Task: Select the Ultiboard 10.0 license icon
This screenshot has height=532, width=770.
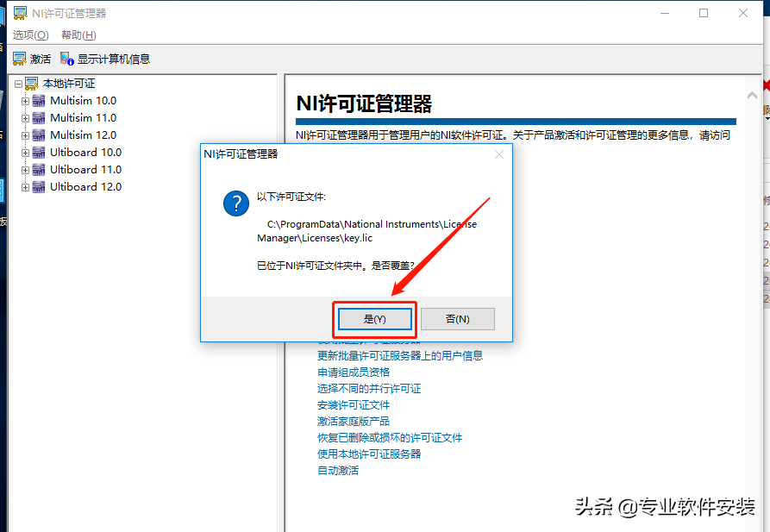Action: click(x=39, y=152)
